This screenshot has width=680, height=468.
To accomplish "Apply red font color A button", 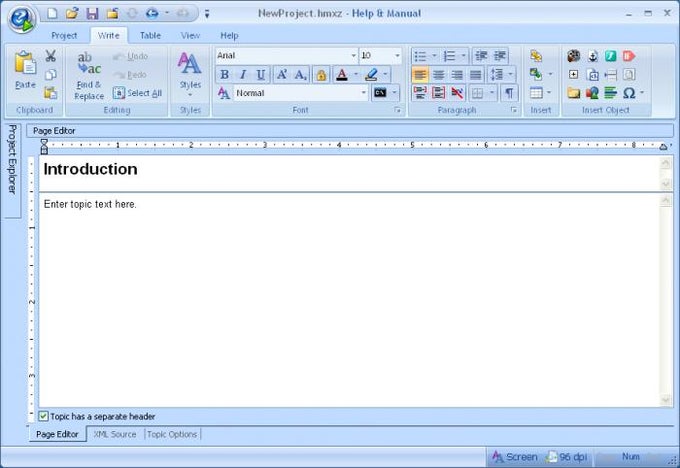I will (x=342, y=75).
